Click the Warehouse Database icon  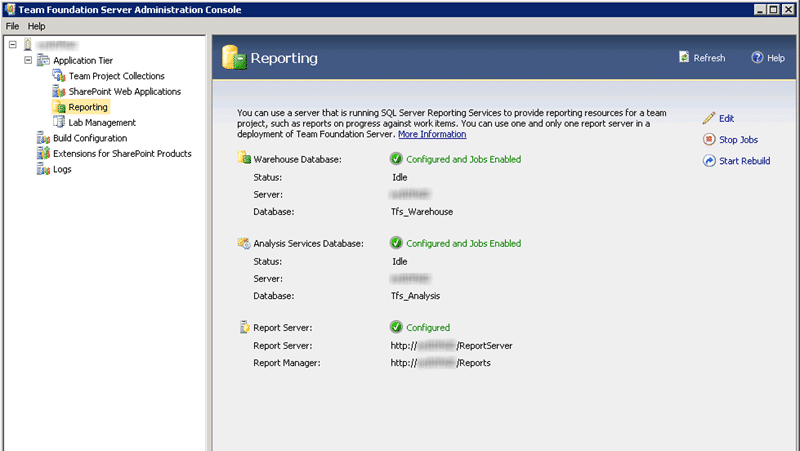pos(244,158)
